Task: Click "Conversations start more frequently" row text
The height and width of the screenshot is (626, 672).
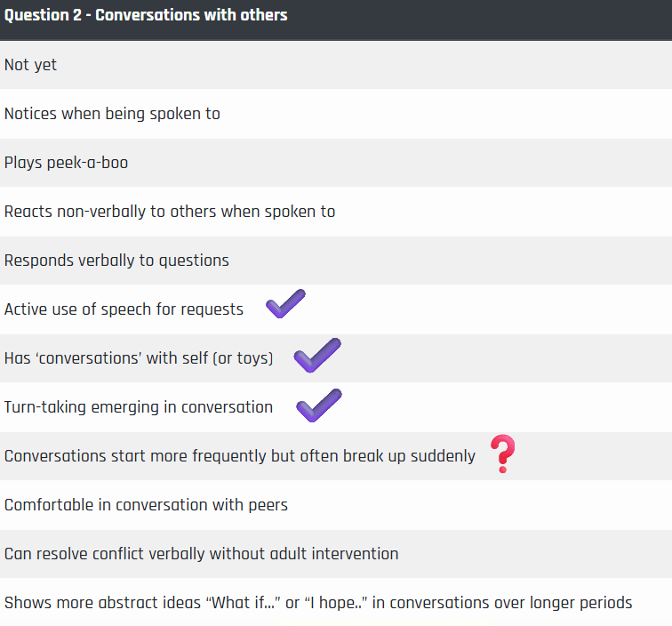Action: click(x=240, y=456)
